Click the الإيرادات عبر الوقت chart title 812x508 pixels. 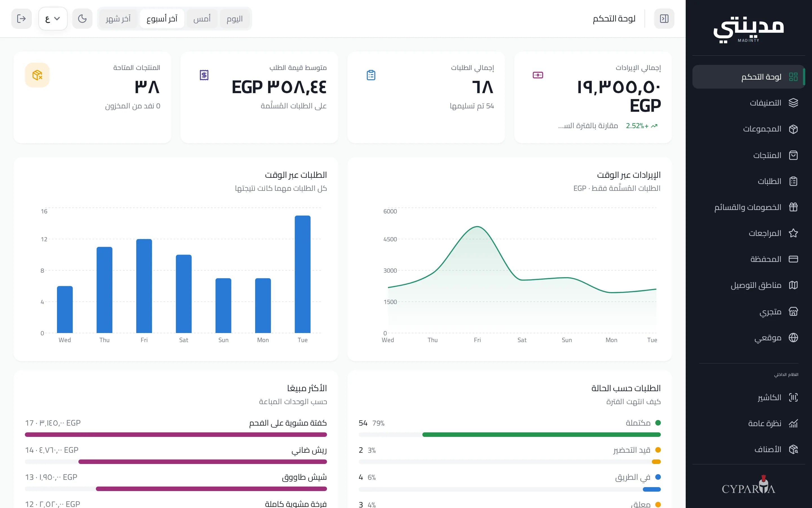pyautogui.click(x=628, y=175)
